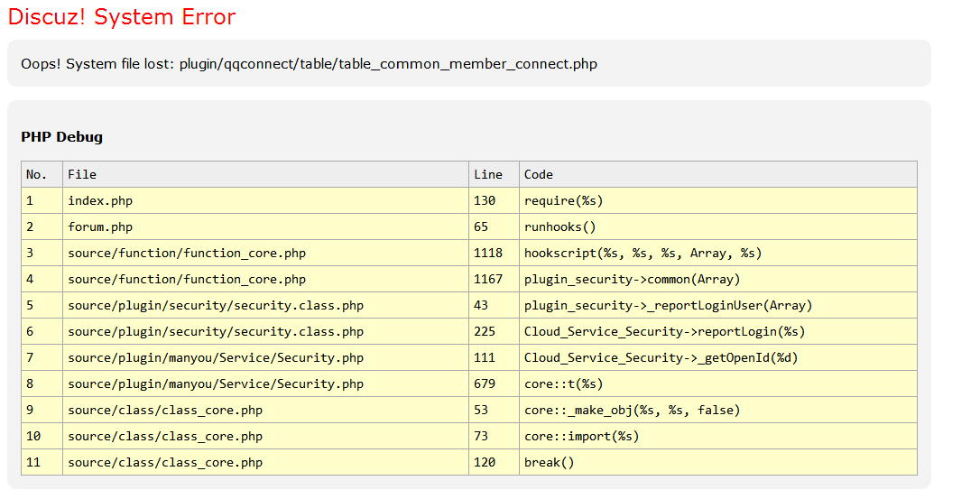Select '_reportLoginUser(Array)' code cell
This screenshot has width=980, height=499.
tap(718, 306)
